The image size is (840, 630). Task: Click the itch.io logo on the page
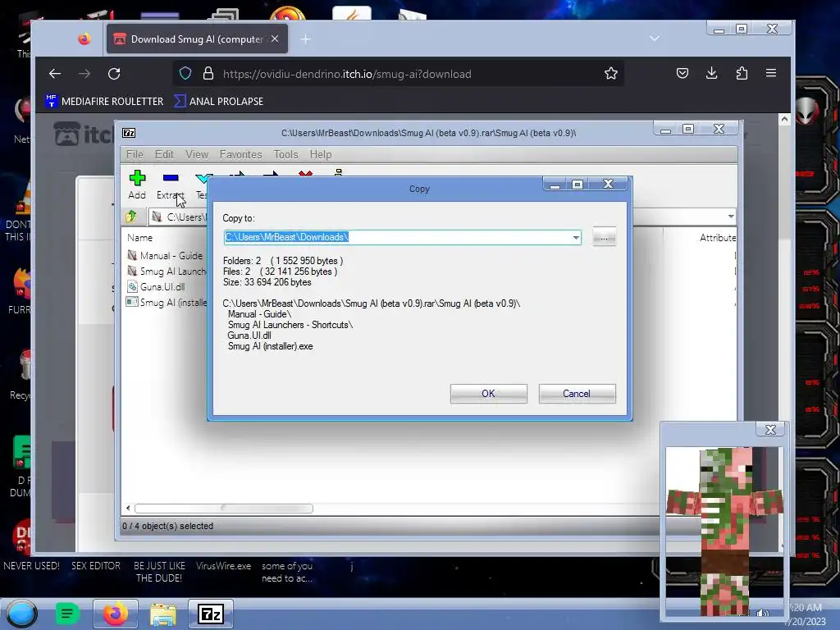click(x=83, y=135)
